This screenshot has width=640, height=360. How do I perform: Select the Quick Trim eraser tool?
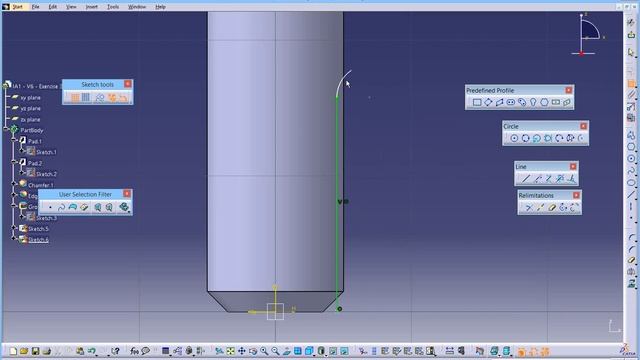[x=552, y=207]
